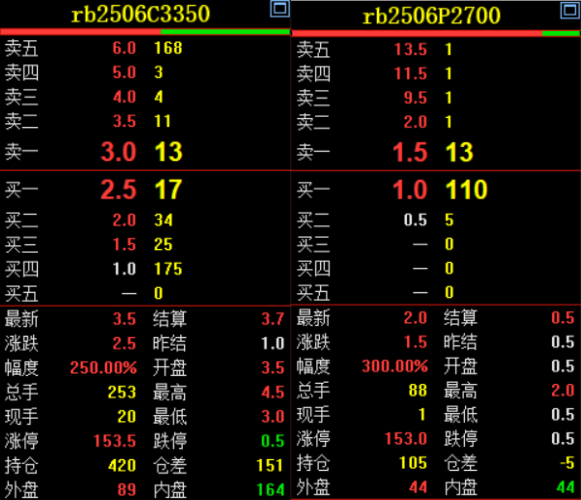Click bid-three volume 25 in rb2506C3350
This screenshot has width=581, height=500.
coord(163,245)
